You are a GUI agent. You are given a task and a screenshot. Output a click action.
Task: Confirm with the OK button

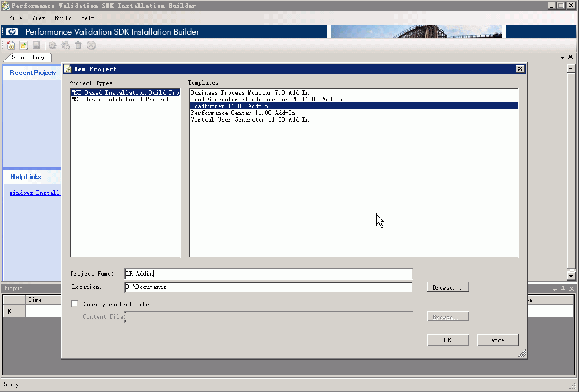click(x=448, y=340)
